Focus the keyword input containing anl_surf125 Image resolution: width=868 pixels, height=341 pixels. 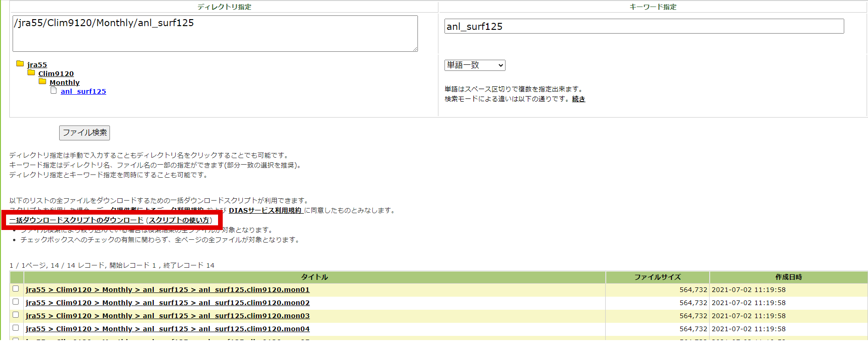644,26
